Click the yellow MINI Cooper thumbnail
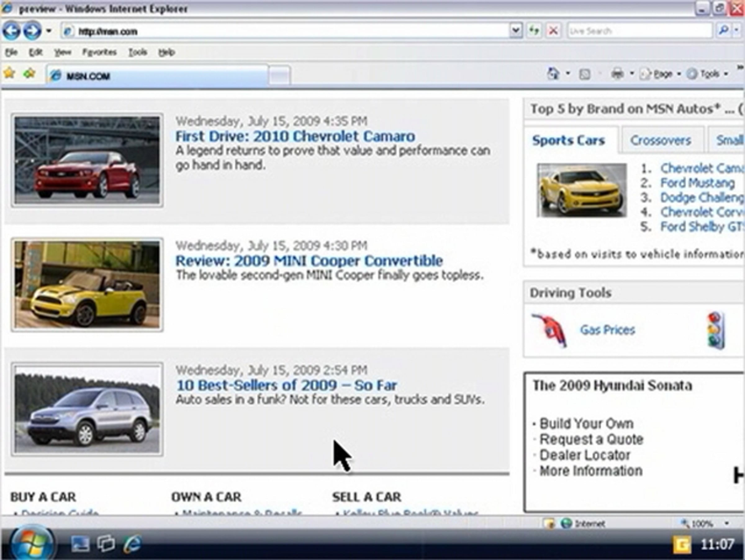 coord(87,285)
